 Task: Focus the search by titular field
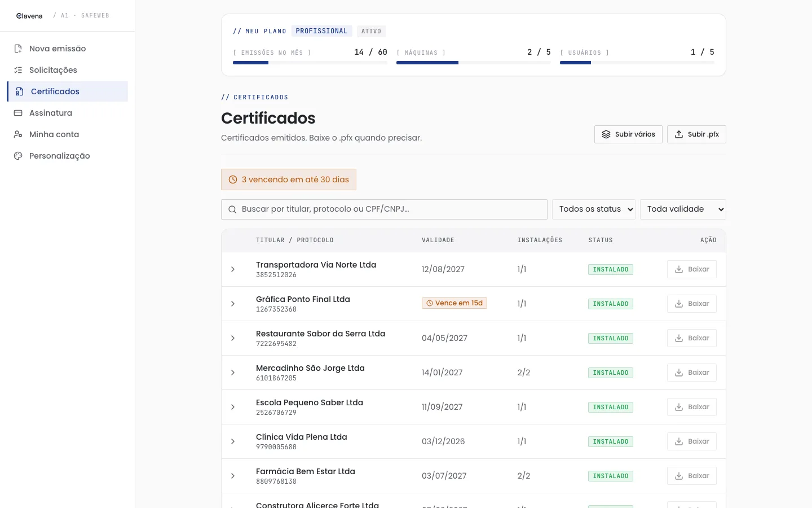(384, 209)
